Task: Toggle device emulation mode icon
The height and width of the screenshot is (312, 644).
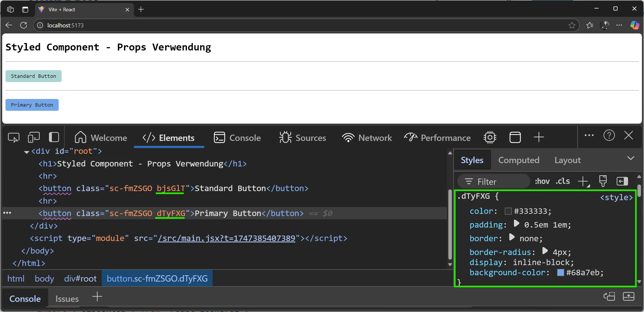Action: [x=34, y=137]
